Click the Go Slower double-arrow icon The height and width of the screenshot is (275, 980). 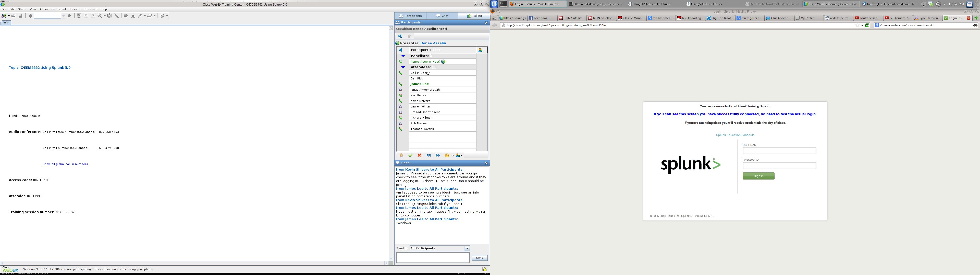[428, 155]
